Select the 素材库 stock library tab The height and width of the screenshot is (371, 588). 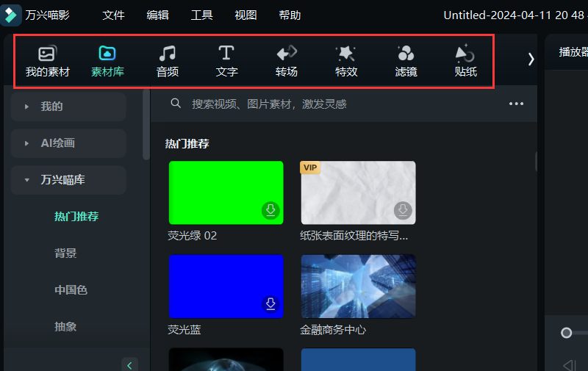click(107, 62)
